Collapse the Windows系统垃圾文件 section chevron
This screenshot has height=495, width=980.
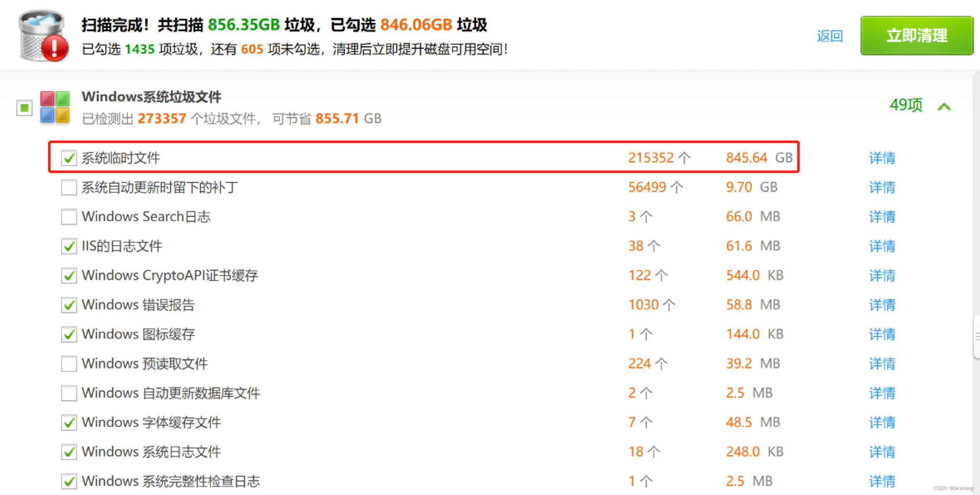[x=944, y=107]
